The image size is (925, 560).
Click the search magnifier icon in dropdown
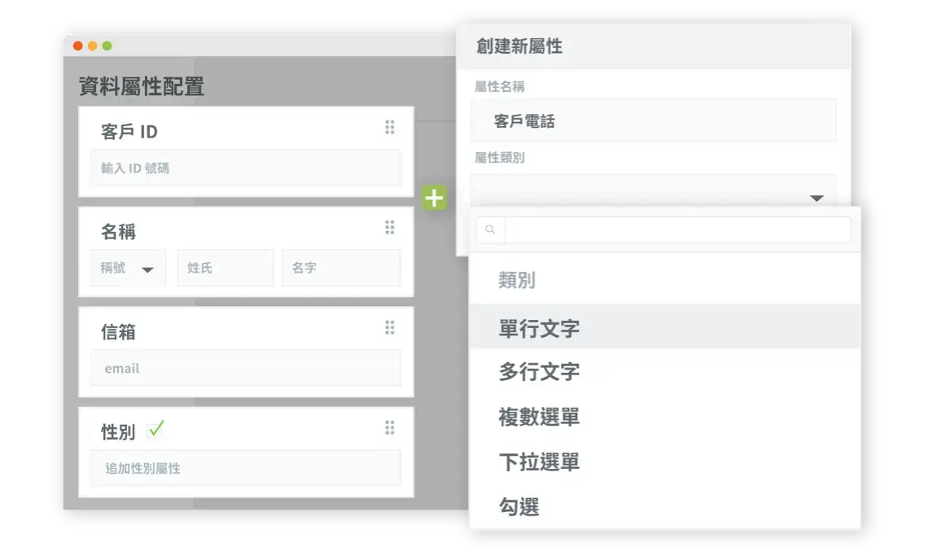pyautogui.click(x=490, y=230)
